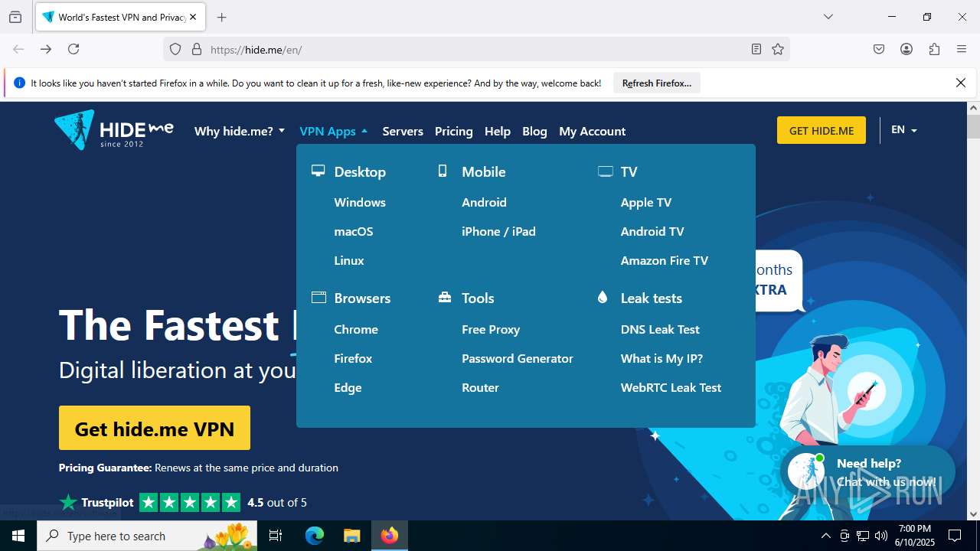Open the Trustpilot rating link
This screenshot has height=551, width=980.
click(x=183, y=502)
